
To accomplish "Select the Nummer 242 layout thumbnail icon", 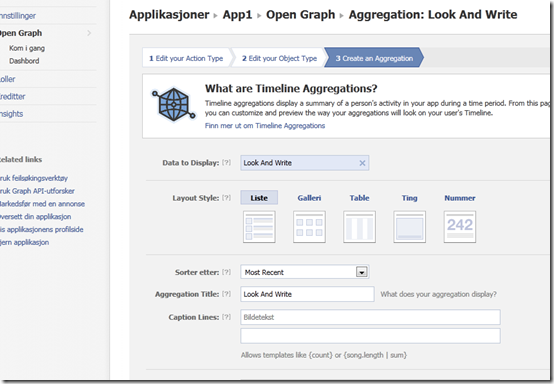I will click(460, 227).
